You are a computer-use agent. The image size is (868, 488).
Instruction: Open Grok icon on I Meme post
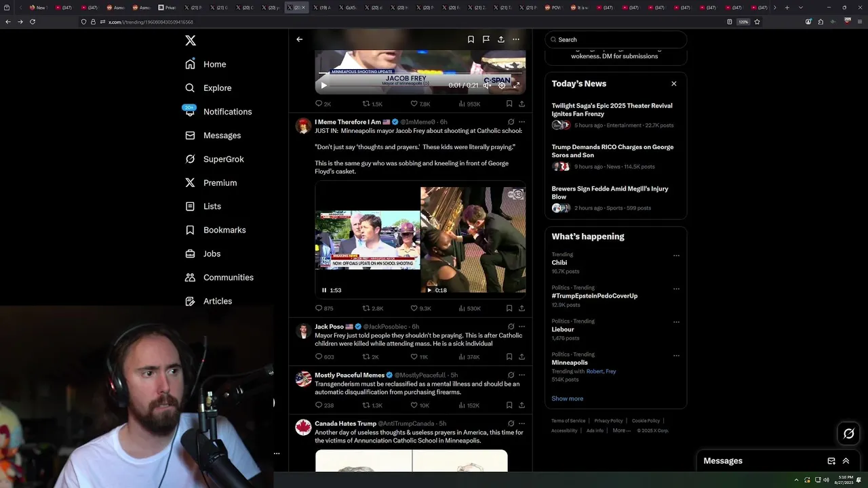pyautogui.click(x=511, y=122)
